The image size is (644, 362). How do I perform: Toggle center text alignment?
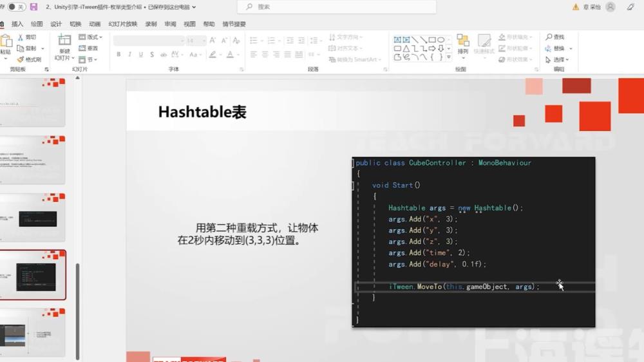[x=265, y=54]
